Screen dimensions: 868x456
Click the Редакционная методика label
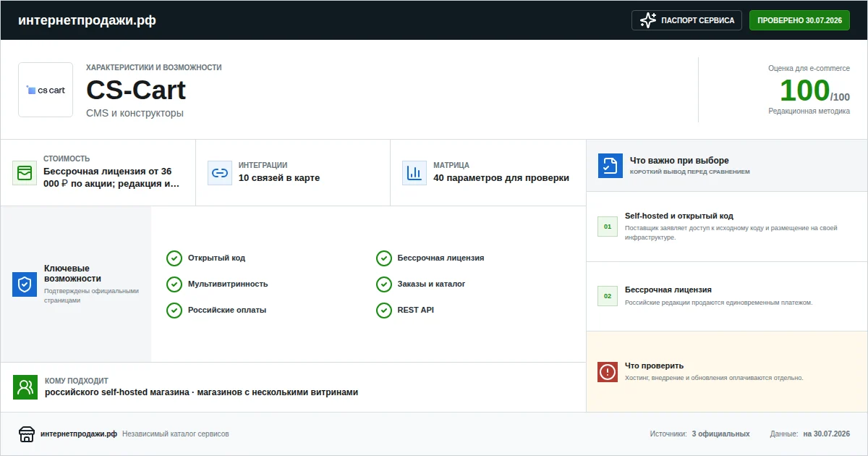809,111
